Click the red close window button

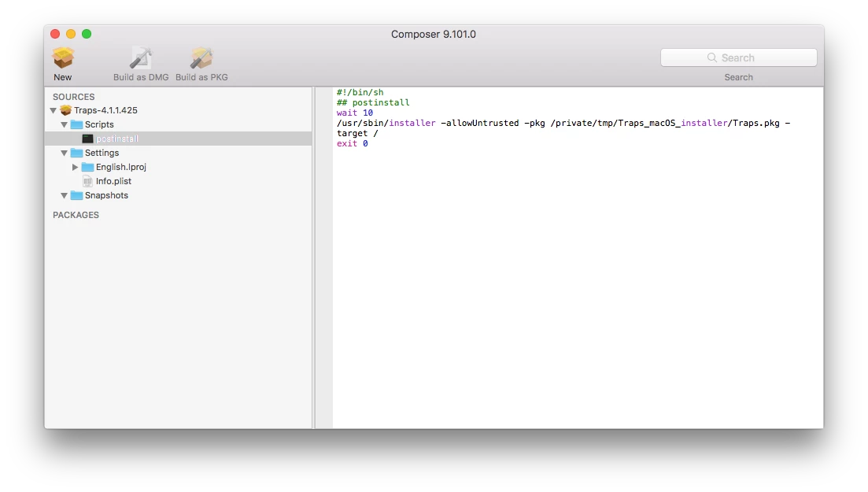55,34
